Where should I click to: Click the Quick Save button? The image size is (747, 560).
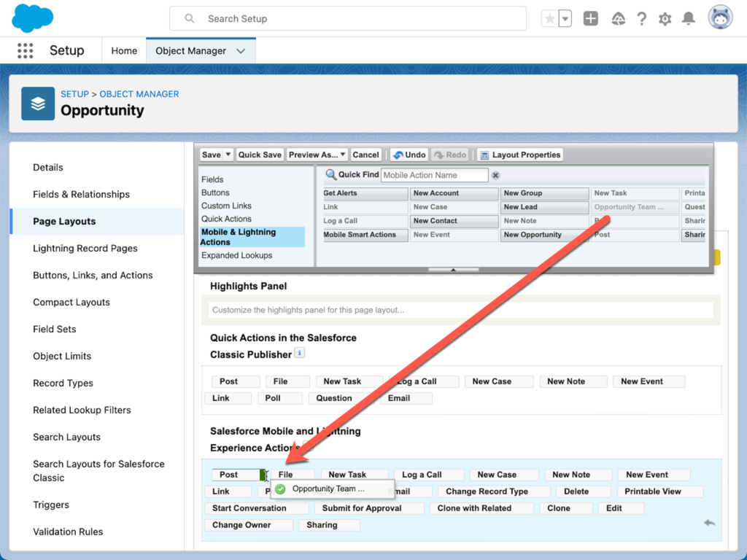[x=260, y=155]
